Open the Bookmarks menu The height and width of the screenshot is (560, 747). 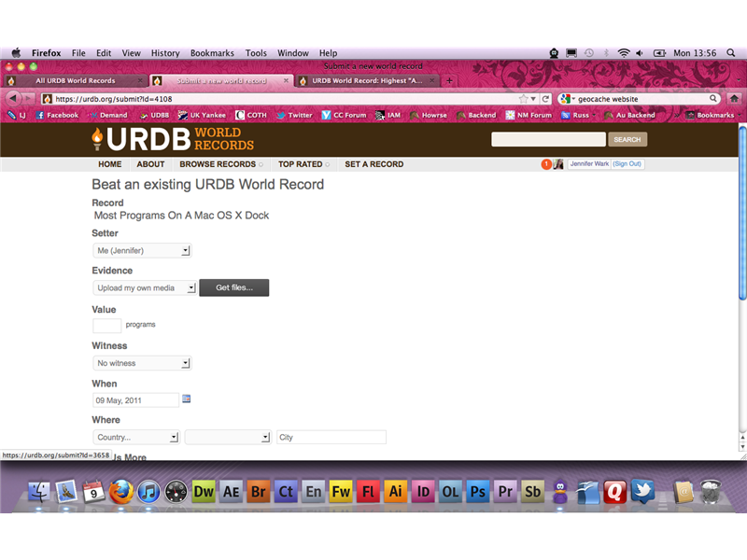click(212, 53)
